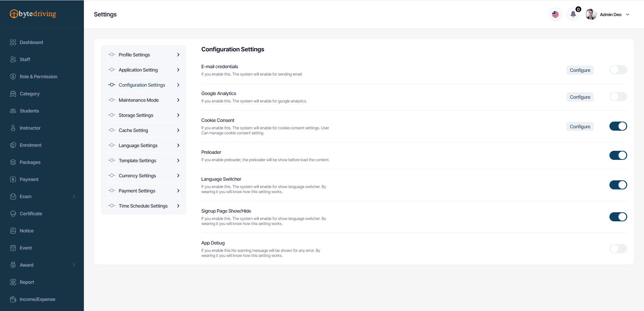Click the Packages stack icon
This screenshot has height=311, width=644.
[13, 162]
